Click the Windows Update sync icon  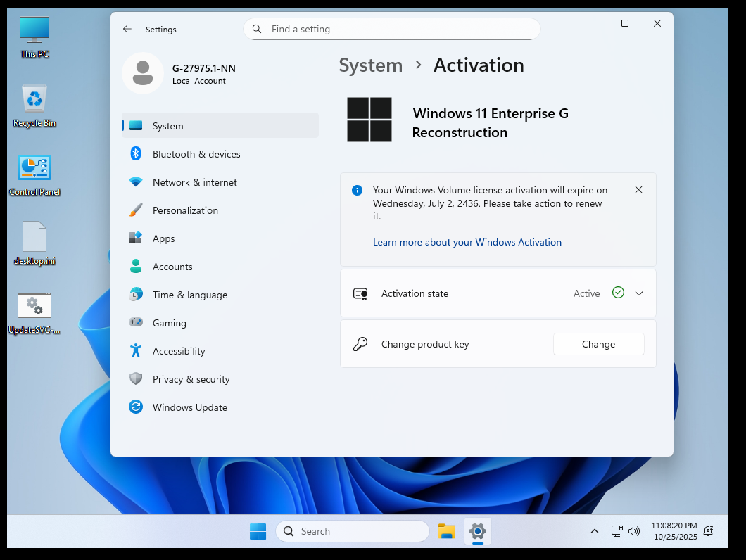pos(136,407)
